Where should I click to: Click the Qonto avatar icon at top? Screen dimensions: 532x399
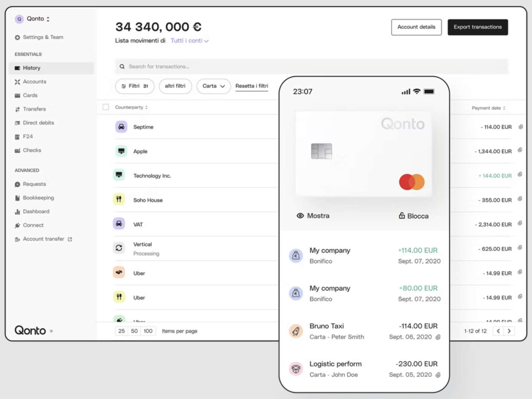(19, 19)
